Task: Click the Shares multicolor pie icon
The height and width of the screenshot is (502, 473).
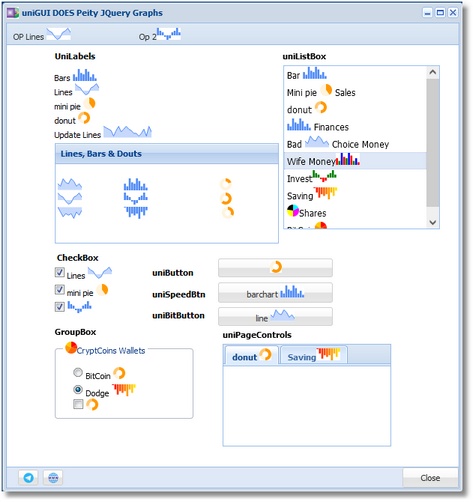Action: tap(293, 210)
